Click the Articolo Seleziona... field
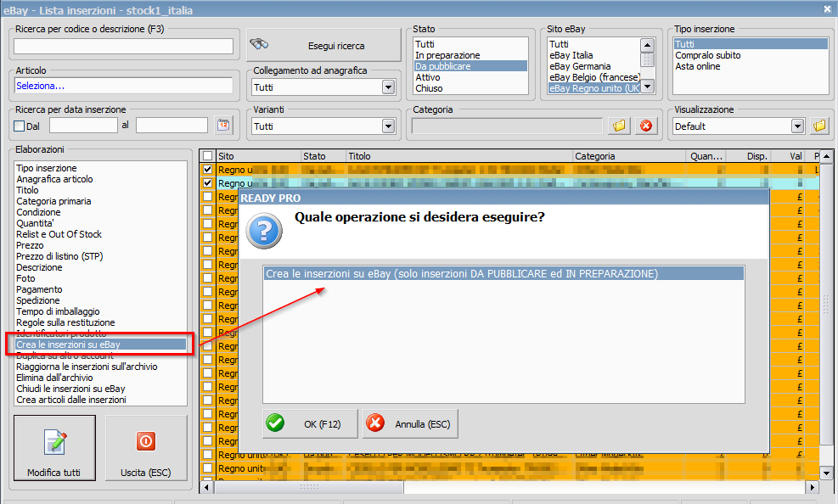The width and height of the screenshot is (838, 504). pos(123,86)
